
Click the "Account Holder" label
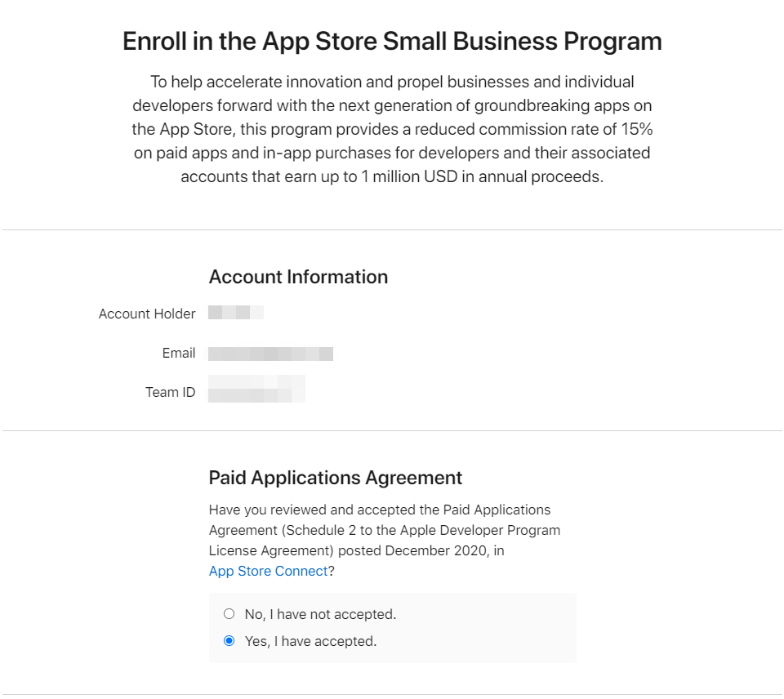pos(147,314)
